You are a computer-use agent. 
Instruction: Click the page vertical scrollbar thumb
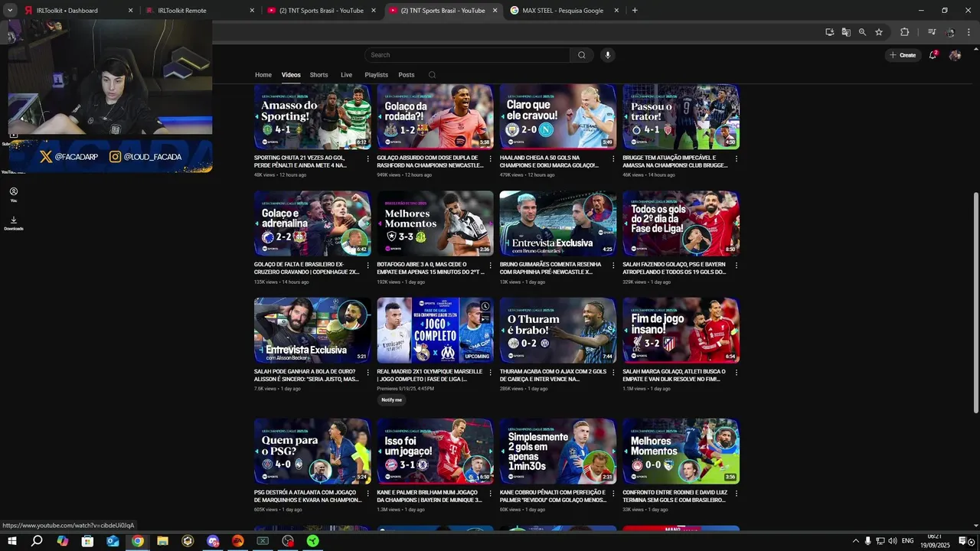click(x=976, y=302)
